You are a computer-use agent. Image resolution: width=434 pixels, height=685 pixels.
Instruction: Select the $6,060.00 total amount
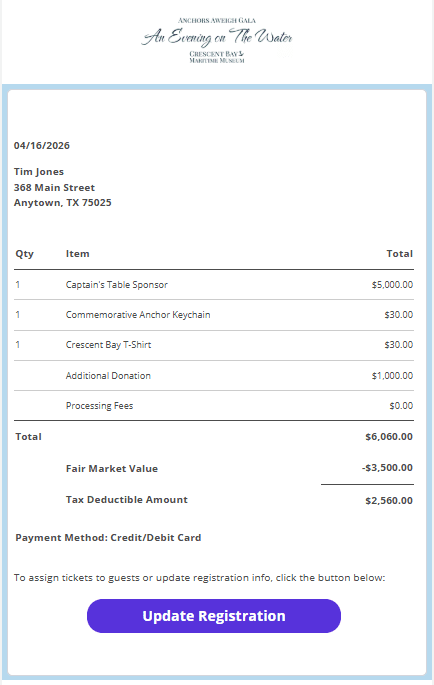pos(389,437)
